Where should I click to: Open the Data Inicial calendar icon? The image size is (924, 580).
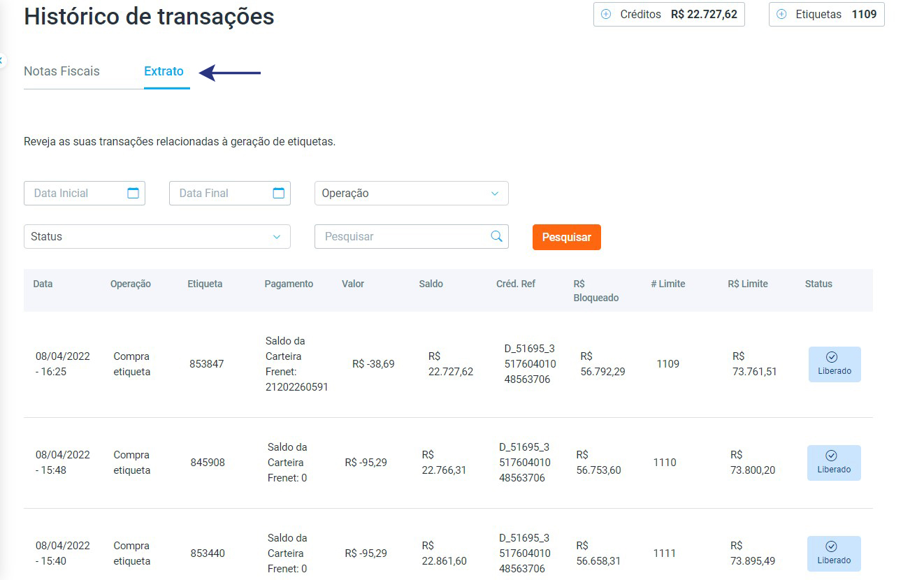point(133,193)
